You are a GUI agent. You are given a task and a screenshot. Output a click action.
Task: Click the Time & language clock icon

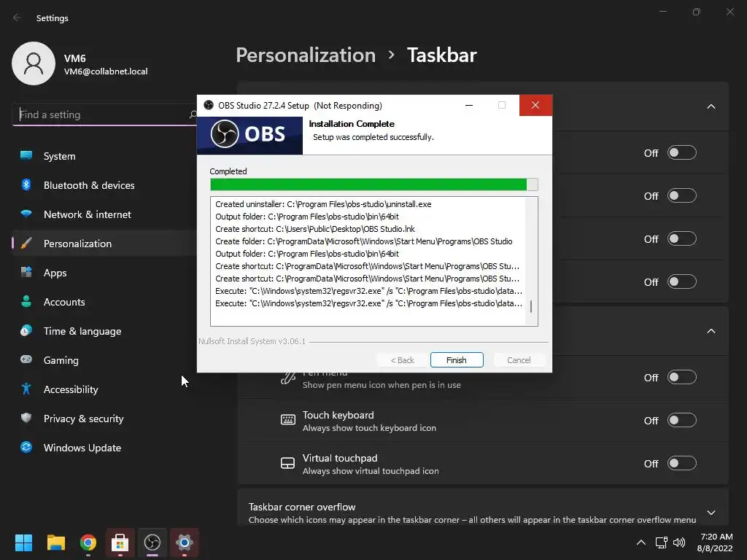click(x=26, y=330)
